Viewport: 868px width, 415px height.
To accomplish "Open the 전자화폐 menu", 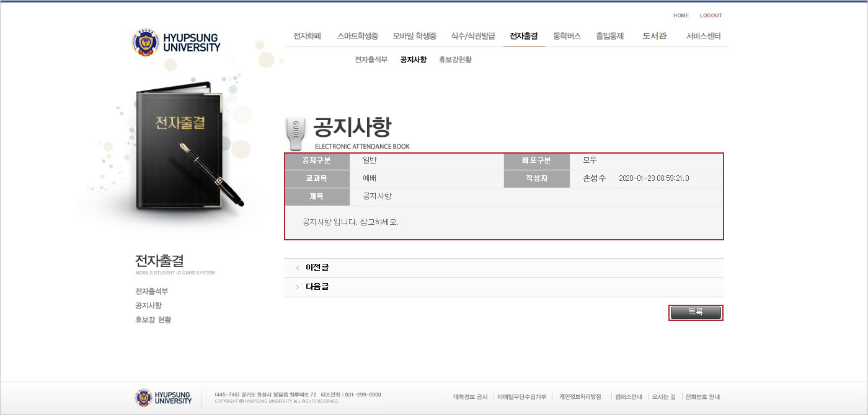I will 307,36.
